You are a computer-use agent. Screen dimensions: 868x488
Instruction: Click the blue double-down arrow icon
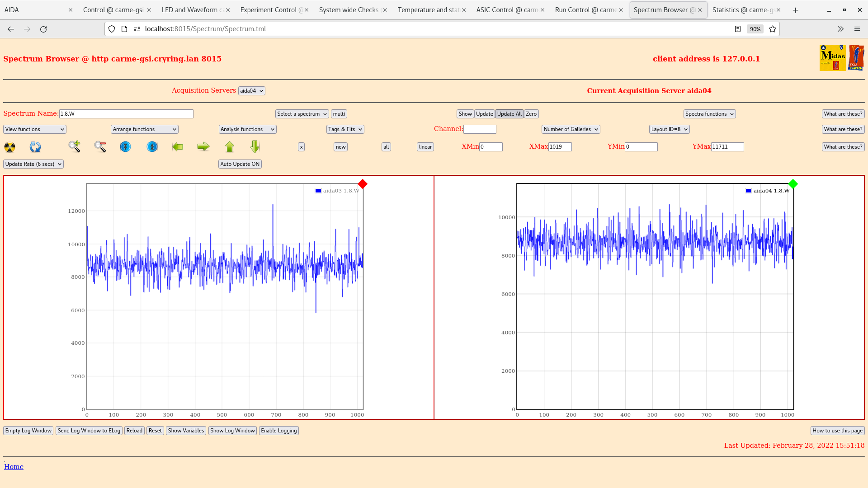pos(125,146)
